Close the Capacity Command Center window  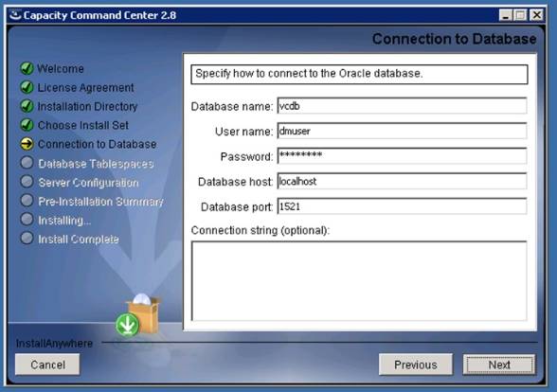pos(536,15)
